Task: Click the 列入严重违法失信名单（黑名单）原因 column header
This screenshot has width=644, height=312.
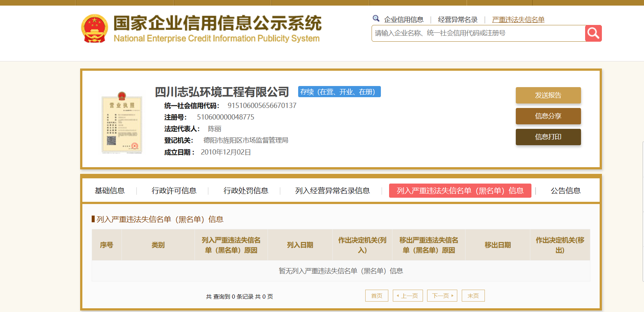Action: pyautogui.click(x=231, y=245)
